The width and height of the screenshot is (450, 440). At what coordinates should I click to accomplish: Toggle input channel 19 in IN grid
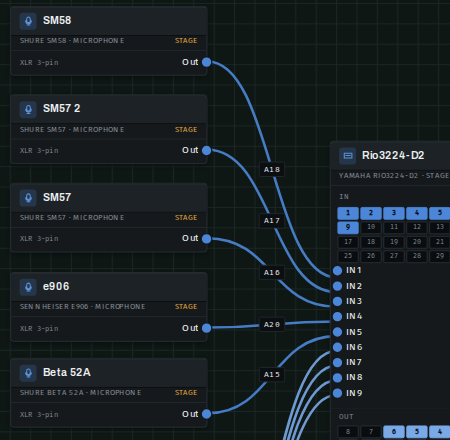point(394,242)
